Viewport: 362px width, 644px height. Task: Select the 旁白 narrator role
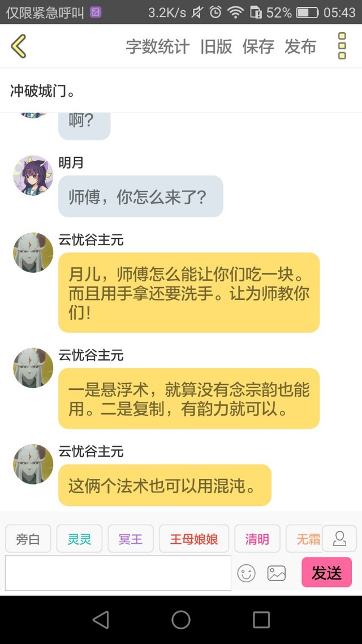pyautogui.click(x=28, y=538)
